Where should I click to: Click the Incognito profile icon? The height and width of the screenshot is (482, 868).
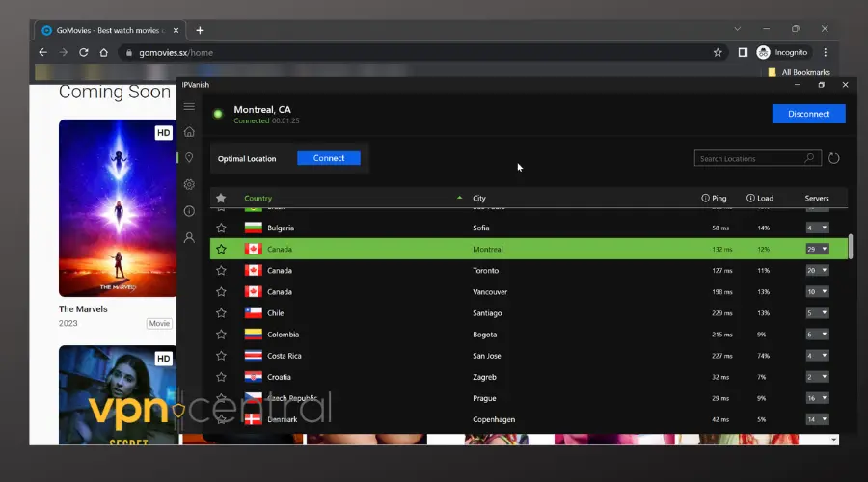click(764, 53)
